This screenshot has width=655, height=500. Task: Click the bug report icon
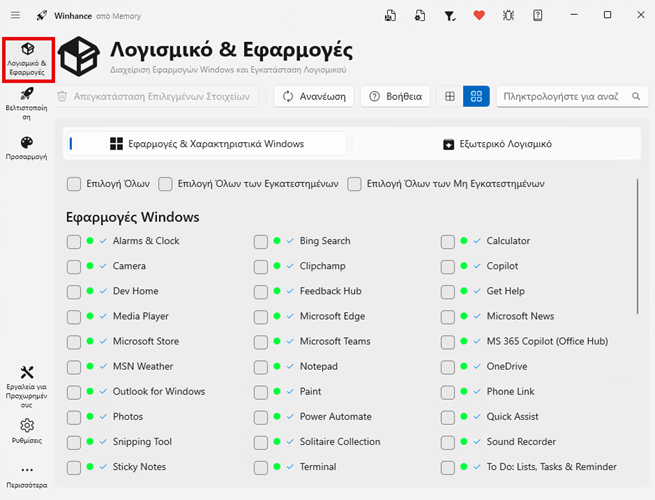(508, 15)
